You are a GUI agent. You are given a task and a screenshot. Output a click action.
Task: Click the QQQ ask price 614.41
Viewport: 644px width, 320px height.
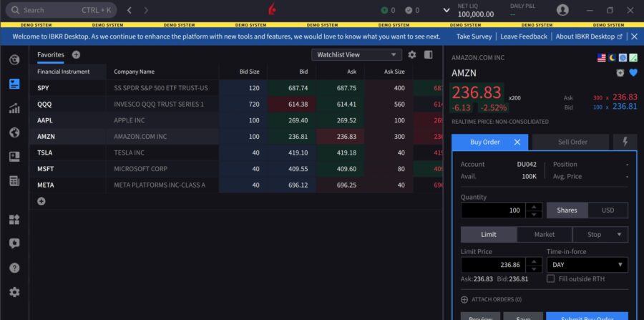346,105
